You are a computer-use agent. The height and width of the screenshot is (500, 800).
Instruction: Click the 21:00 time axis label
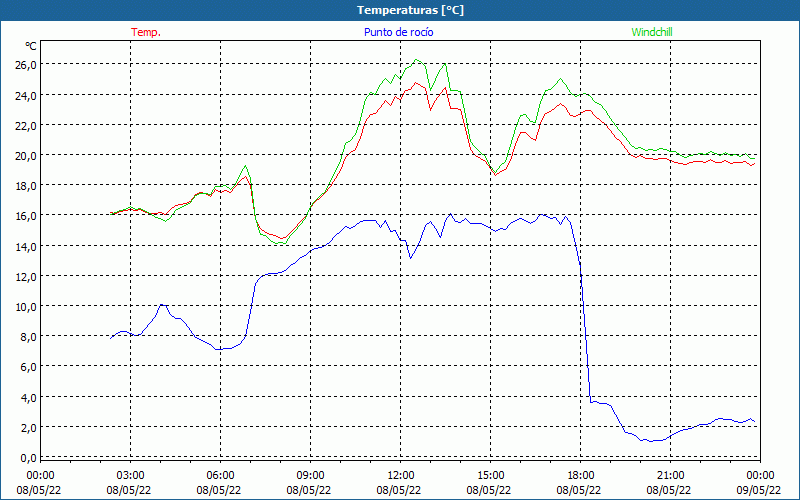670,476
